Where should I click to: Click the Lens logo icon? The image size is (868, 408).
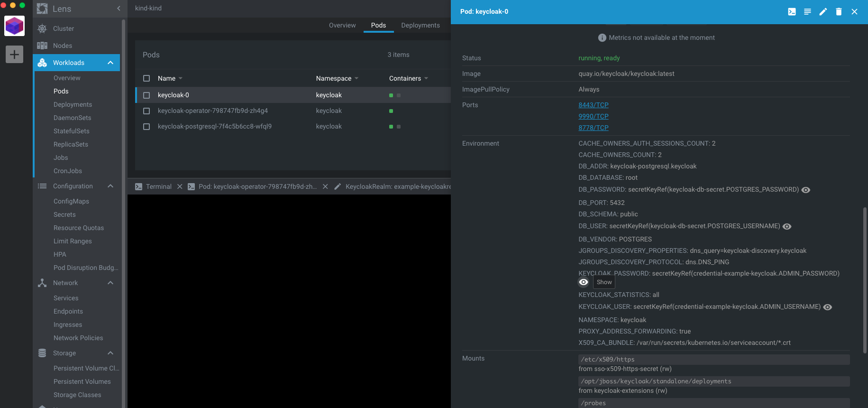42,9
